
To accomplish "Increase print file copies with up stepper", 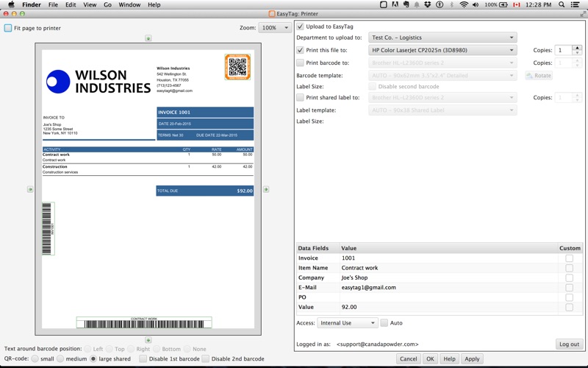I will point(577,48).
